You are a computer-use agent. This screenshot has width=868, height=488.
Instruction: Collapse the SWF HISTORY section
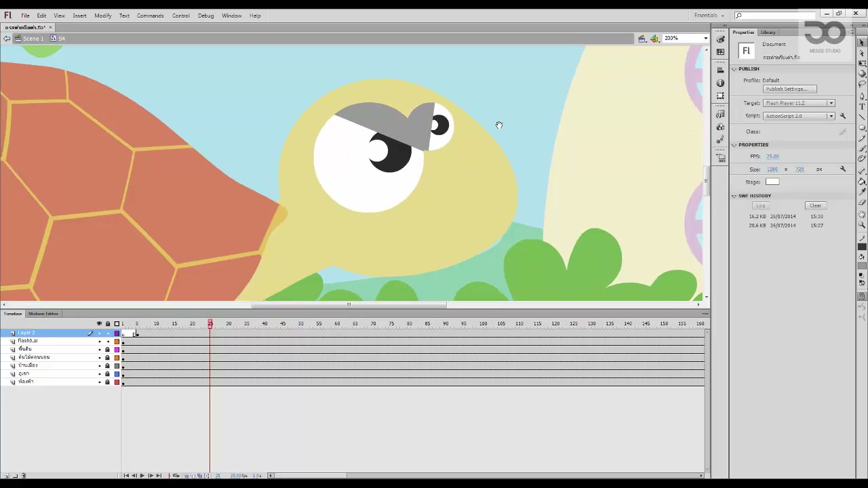click(734, 196)
